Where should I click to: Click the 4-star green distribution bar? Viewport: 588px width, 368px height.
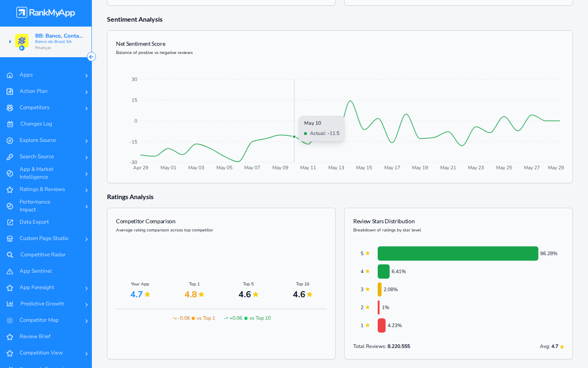384,272
